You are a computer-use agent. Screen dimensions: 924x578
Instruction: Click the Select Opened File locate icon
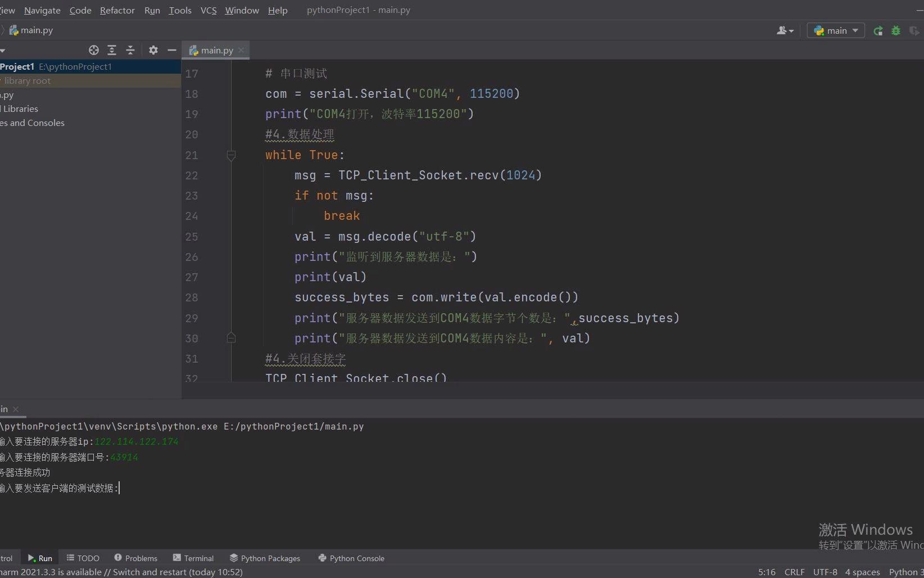[94, 50]
